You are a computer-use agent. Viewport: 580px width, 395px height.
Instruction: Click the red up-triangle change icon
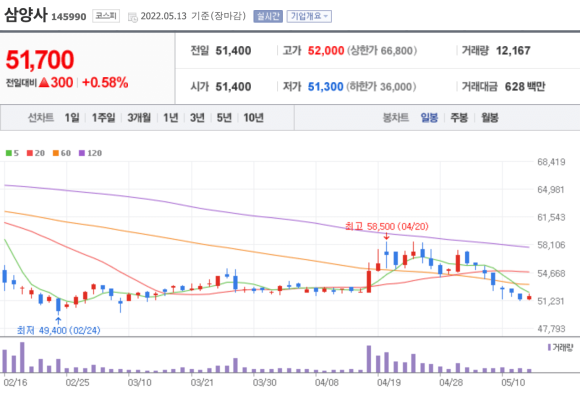pos(44,82)
